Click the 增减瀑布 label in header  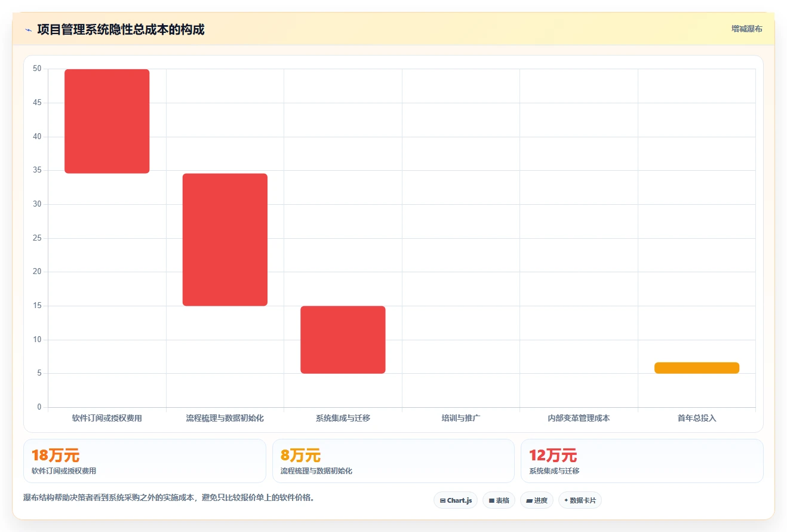[747, 29]
